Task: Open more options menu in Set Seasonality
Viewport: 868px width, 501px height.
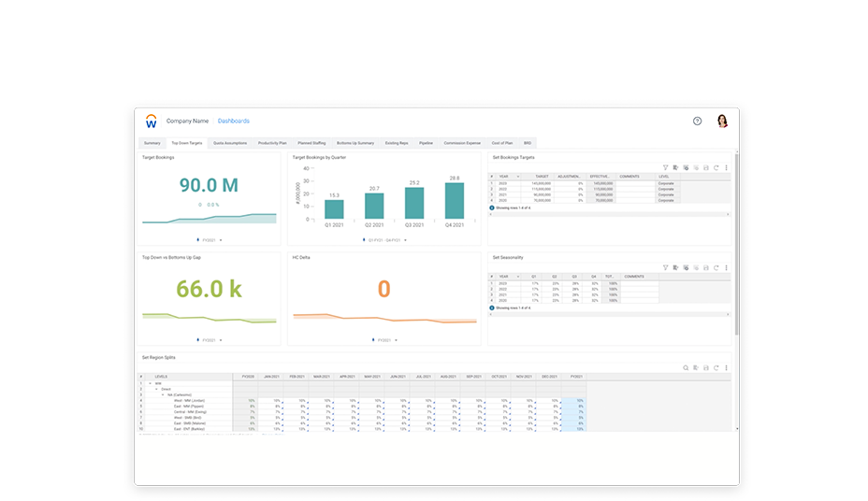Action: 726,267
